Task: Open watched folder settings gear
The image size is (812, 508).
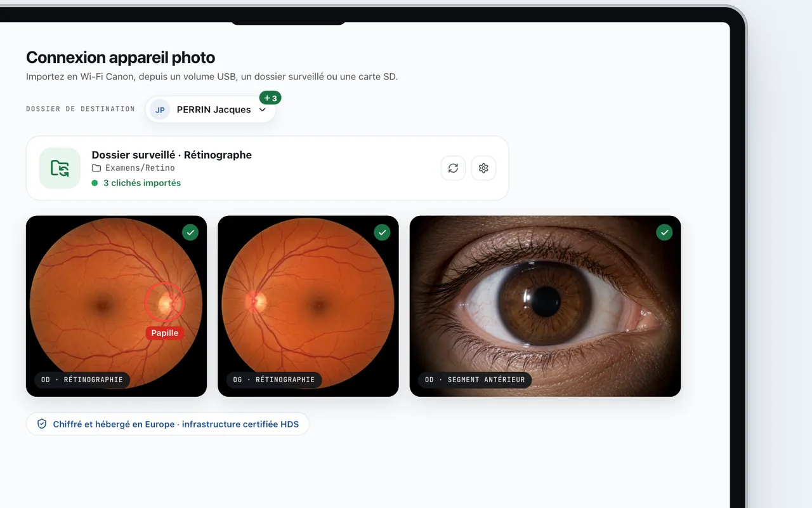Action: tap(483, 168)
